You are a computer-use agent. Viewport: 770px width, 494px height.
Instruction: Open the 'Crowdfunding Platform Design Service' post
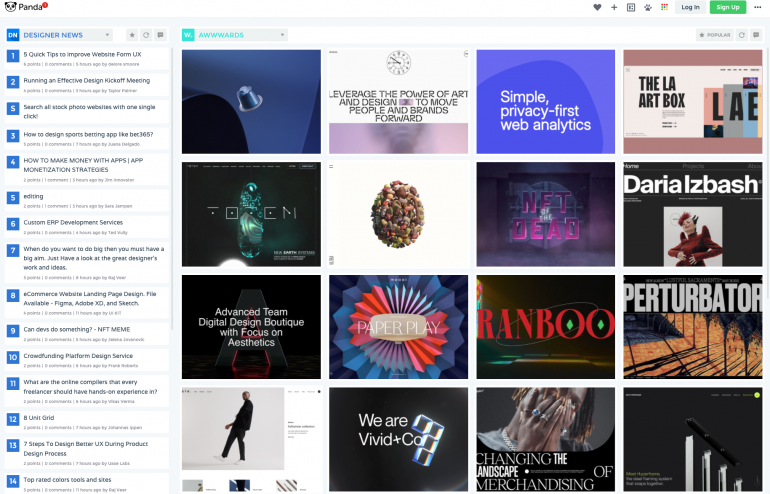(78, 355)
